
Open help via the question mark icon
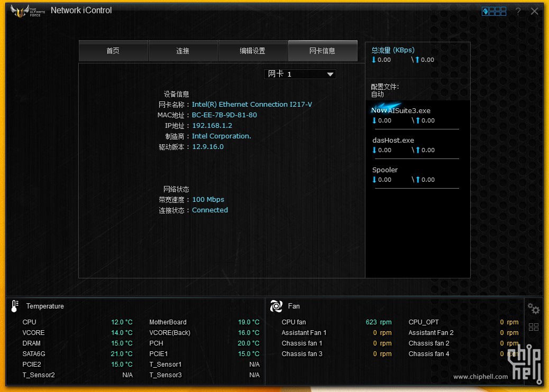pos(518,12)
